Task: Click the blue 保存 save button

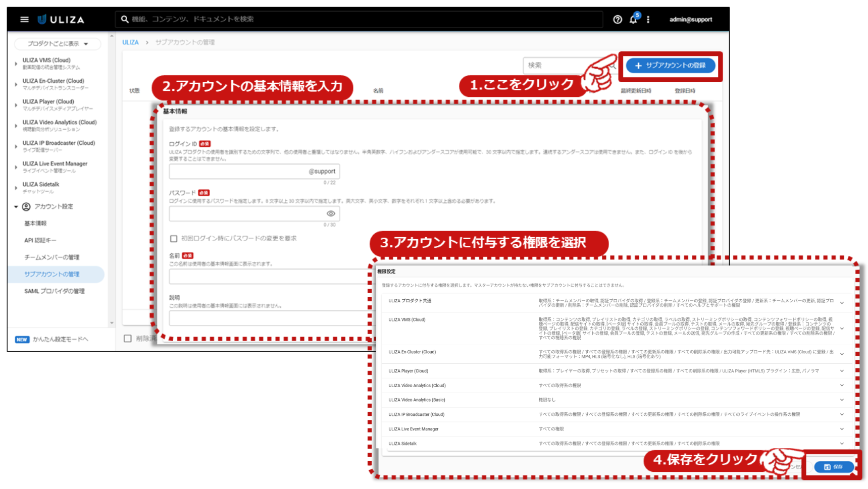Action: coord(833,467)
